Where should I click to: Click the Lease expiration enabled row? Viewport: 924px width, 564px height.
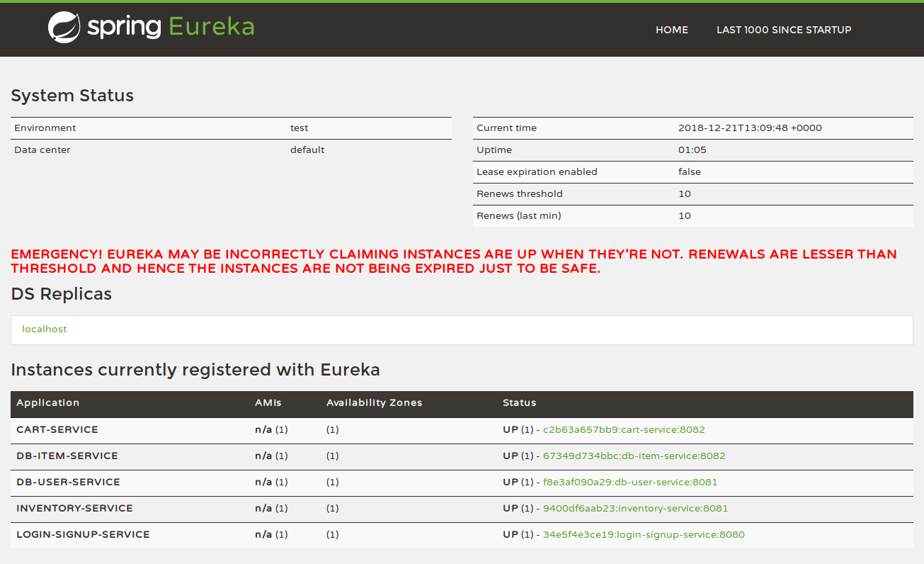(692, 172)
